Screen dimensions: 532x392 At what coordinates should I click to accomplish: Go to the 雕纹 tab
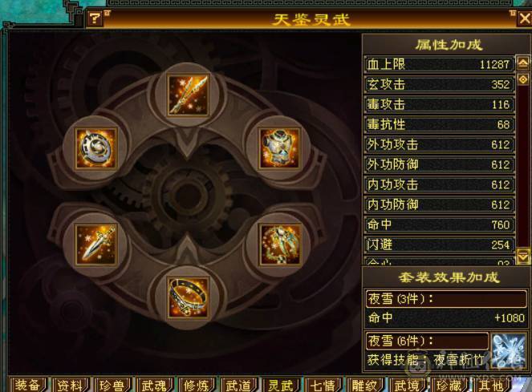365,385
